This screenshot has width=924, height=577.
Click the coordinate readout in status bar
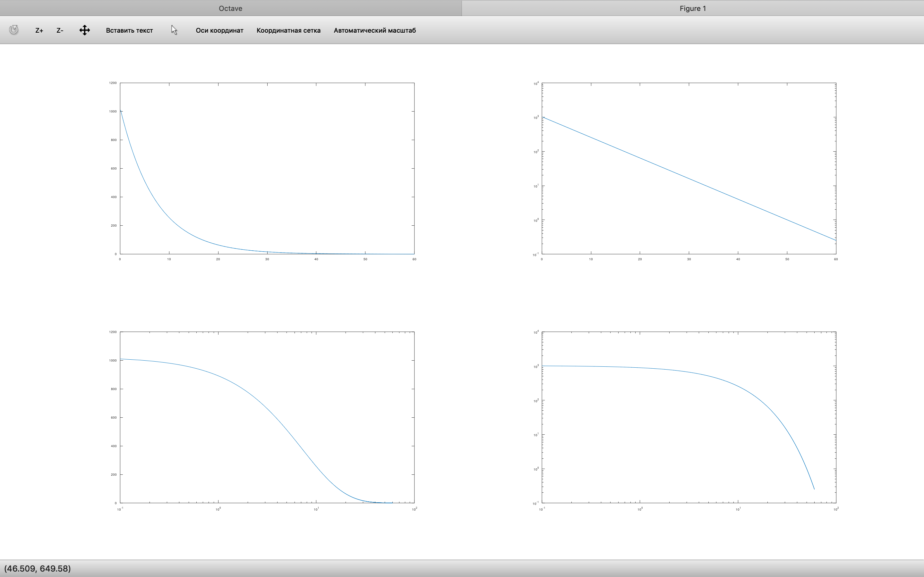click(38, 569)
